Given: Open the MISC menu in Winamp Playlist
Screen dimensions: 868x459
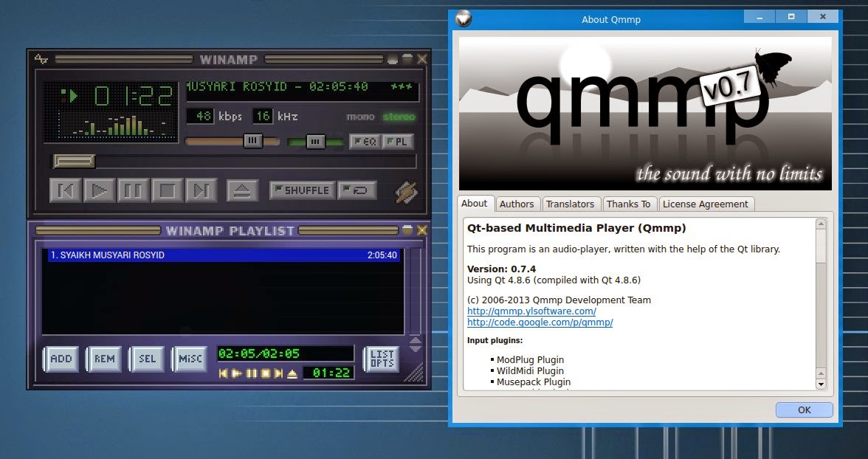Looking at the screenshot, I should [x=190, y=359].
